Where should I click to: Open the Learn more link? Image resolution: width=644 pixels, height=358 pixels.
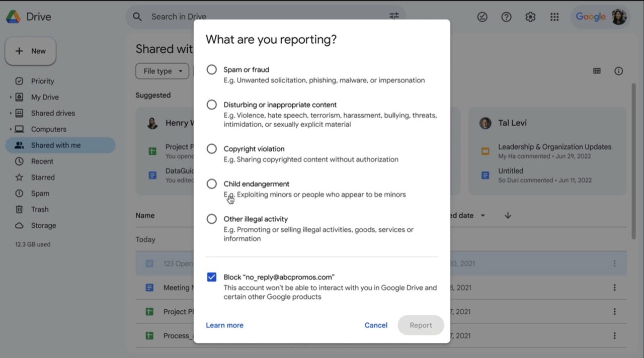(x=224, y=325)
